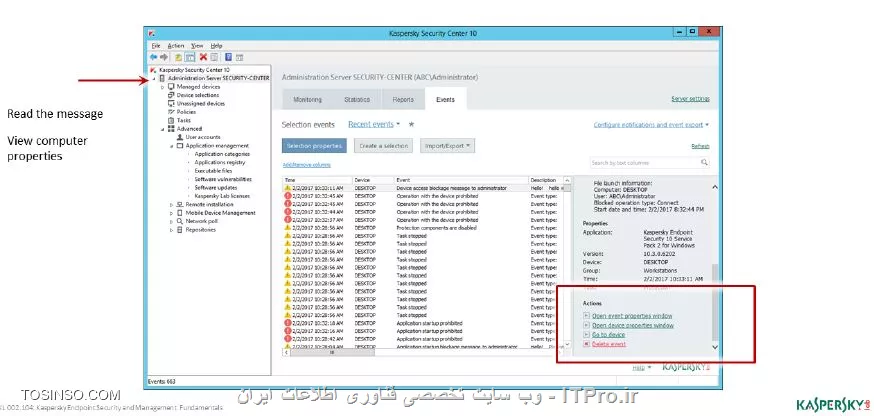Expand the Remote installation node
This screenshot has width=874, height=416.
click(172, 205)
